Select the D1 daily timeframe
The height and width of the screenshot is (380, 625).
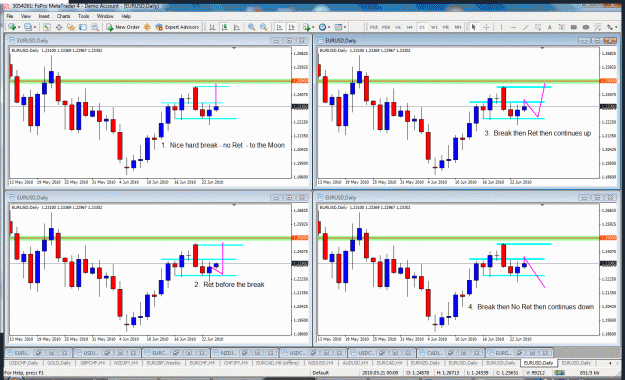click(x=422, y=27)
